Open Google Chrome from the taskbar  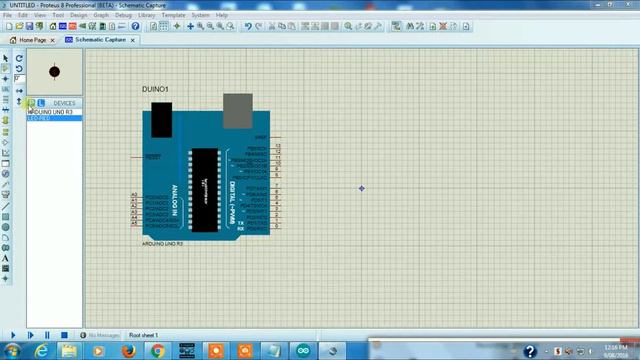(158, 351)
